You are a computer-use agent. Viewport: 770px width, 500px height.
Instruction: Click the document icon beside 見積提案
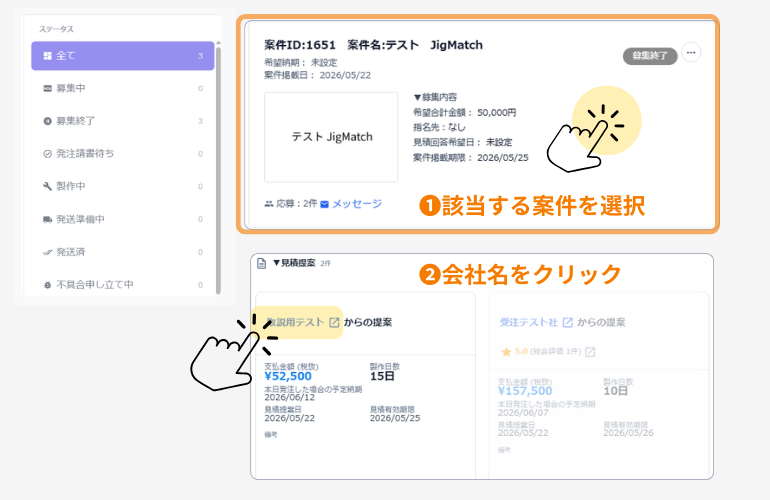[262, 263]
